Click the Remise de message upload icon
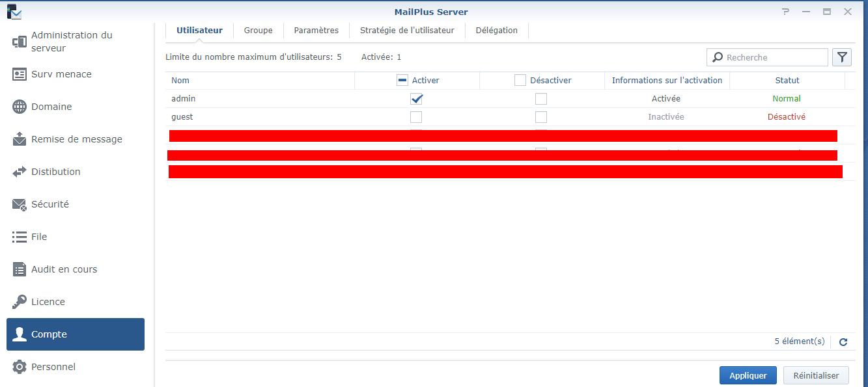 (x=20, y=139)
